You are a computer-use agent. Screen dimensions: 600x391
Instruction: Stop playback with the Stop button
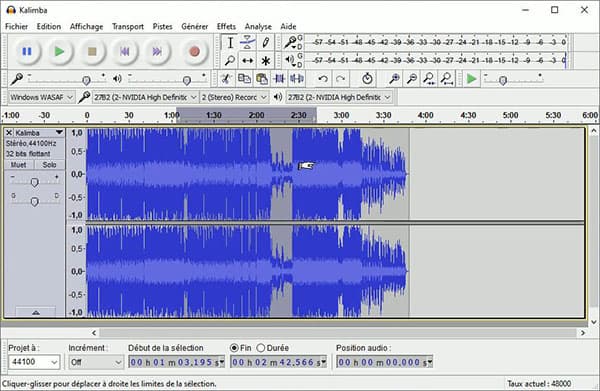click(92, 51)
